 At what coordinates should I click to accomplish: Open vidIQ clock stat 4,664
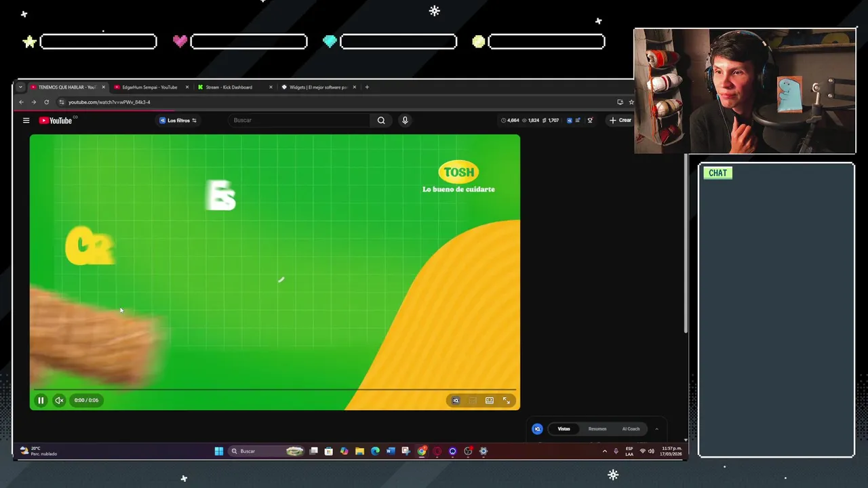pos(510,121)
